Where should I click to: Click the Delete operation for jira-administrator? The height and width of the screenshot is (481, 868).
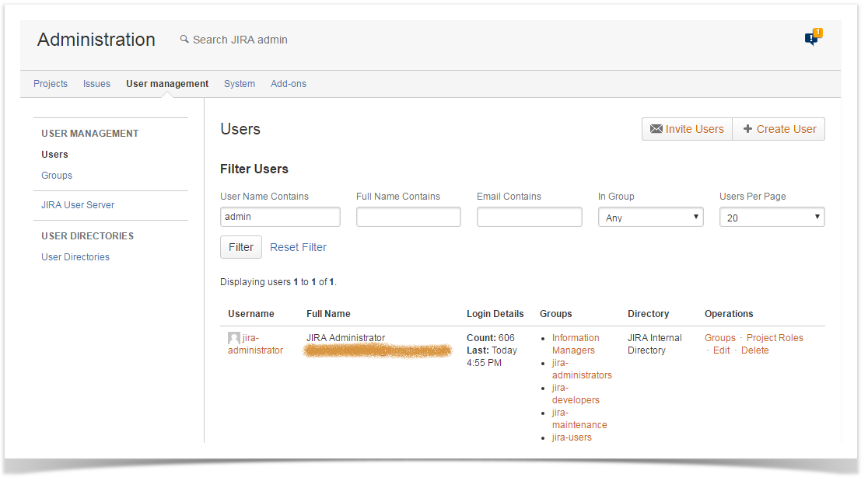point(754,350)
